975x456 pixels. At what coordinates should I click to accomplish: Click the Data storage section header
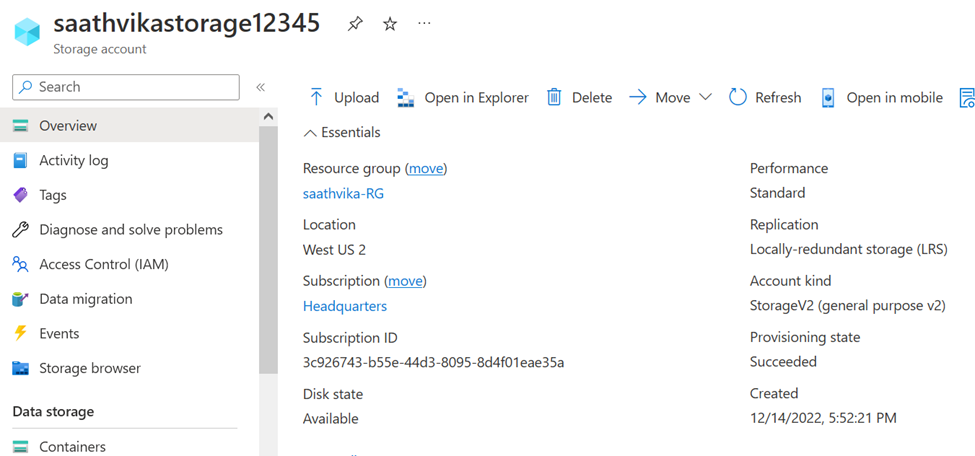(x=53, y=412)
